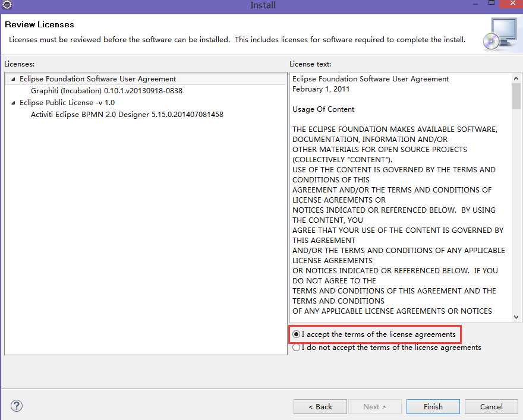Image resolution: width=523 pixels, height=420 pixels.
Task: Click 'Usage Of Content' heading in license text
Action: (x=323, y=109)
